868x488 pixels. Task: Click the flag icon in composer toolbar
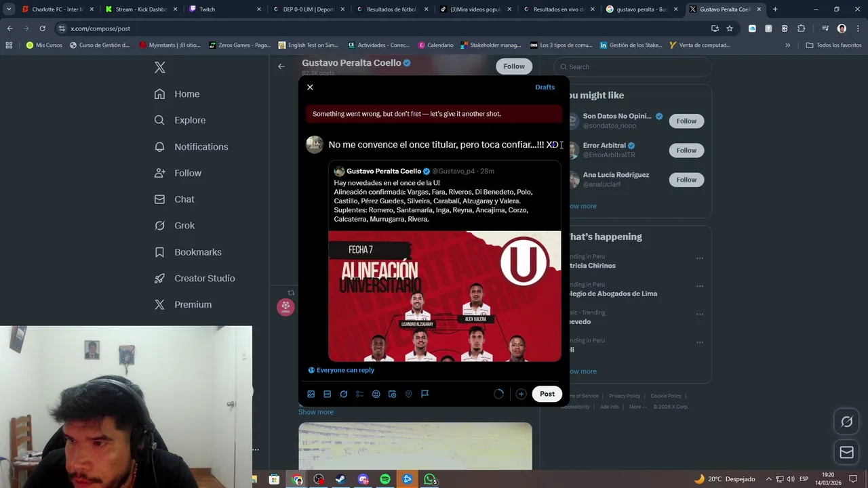[x=425, y=394]
